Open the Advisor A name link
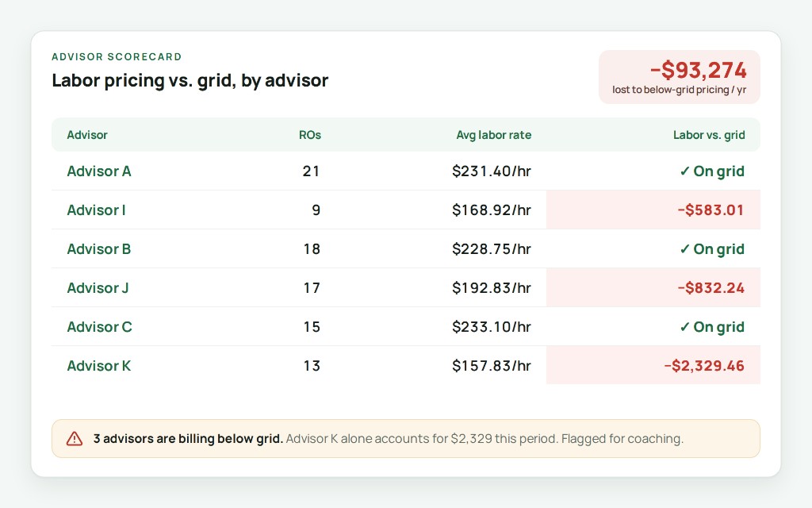This screenshot has width=812, height=508. coord(99,171)
